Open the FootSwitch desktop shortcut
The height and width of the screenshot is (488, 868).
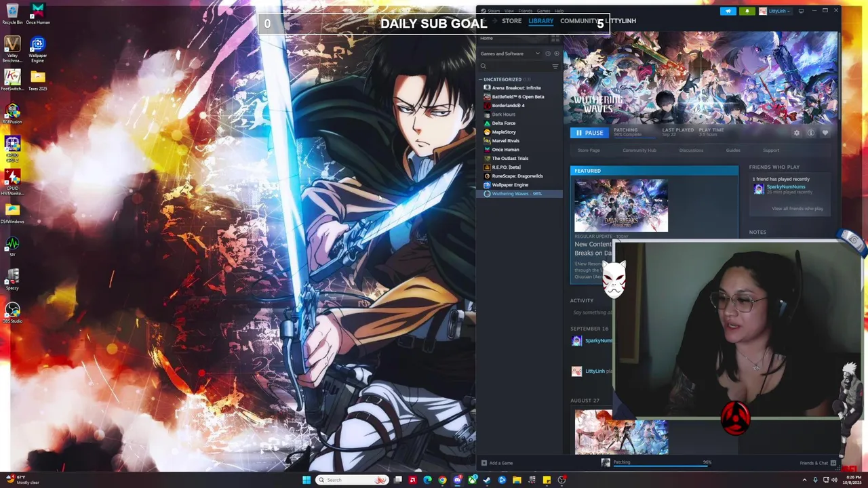pyautogui.click(x=12, y=80)
